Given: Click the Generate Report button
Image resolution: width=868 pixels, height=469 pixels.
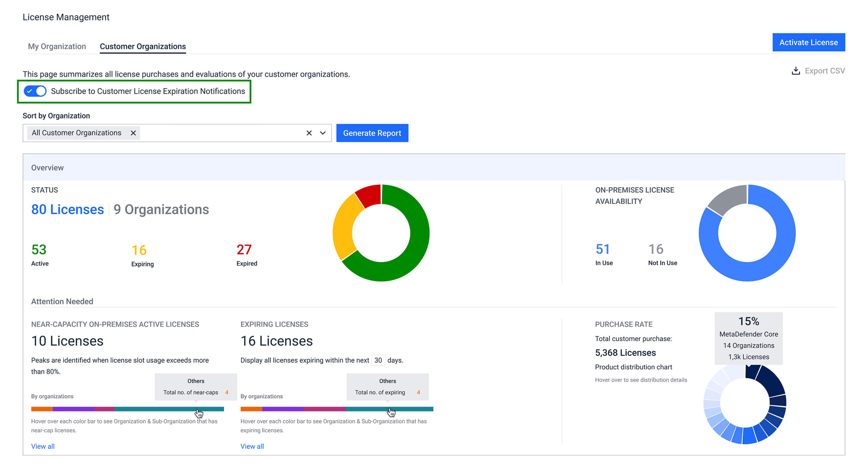Looking at the screenshot, I should pyautogui.click(x=372, y=133).
